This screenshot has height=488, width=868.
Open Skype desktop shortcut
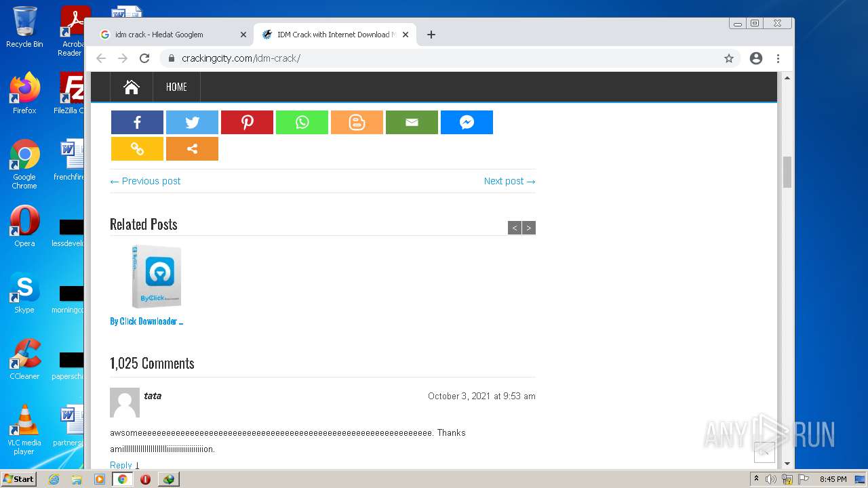[24, 293]
